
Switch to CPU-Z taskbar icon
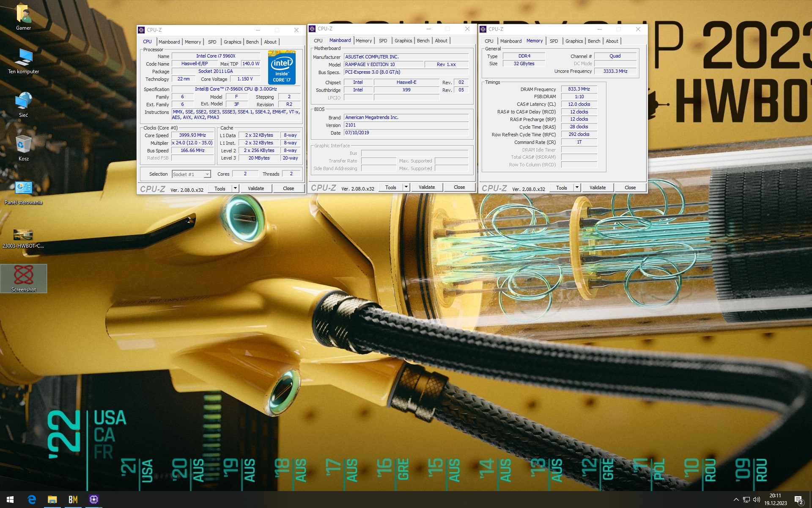[93, 500]
